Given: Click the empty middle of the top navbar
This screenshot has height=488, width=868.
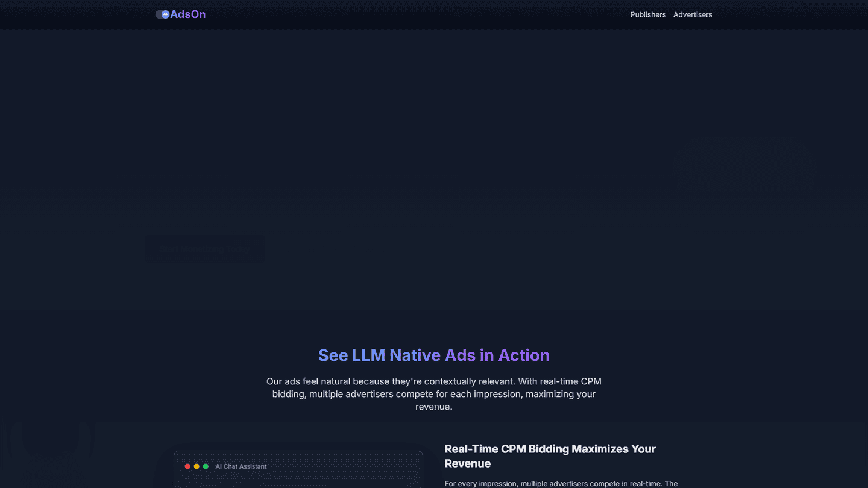Looking at the screenshot, I should pos(416,14).
